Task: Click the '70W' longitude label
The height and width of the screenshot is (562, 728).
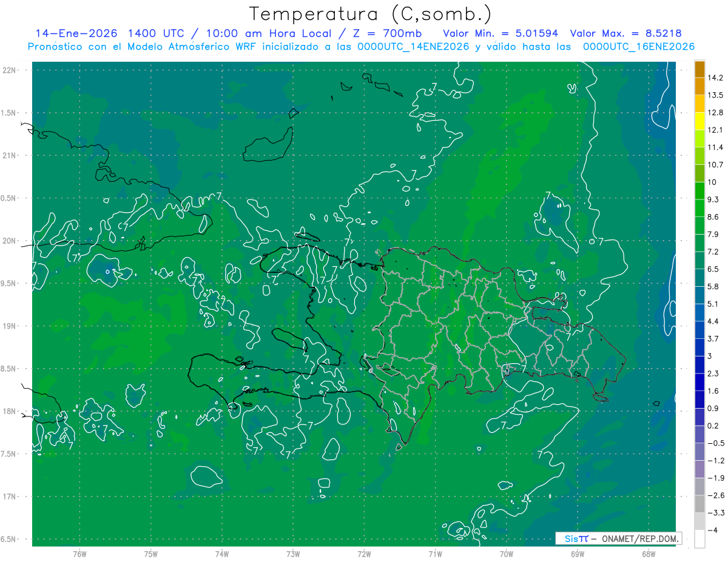Action: [507, 555]
